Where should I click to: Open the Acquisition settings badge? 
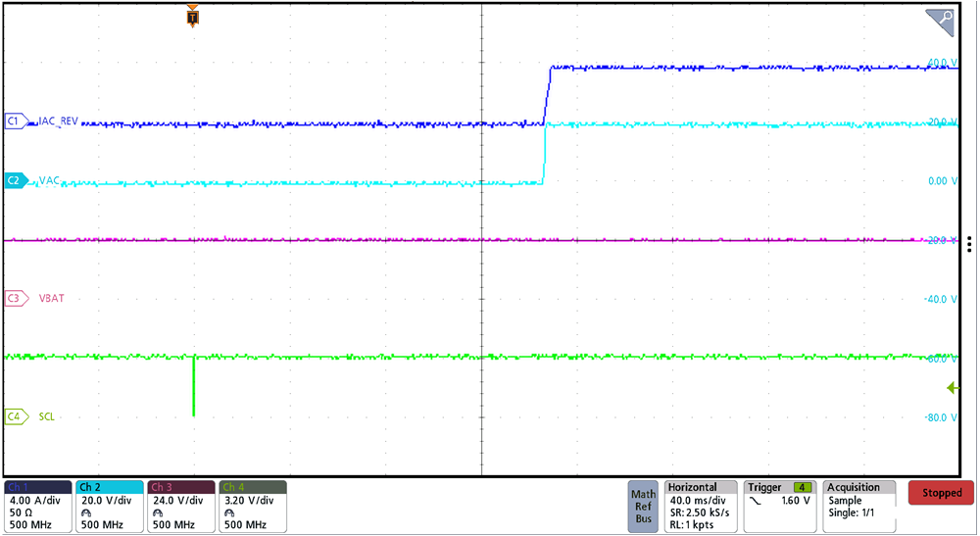click(859, 506)
